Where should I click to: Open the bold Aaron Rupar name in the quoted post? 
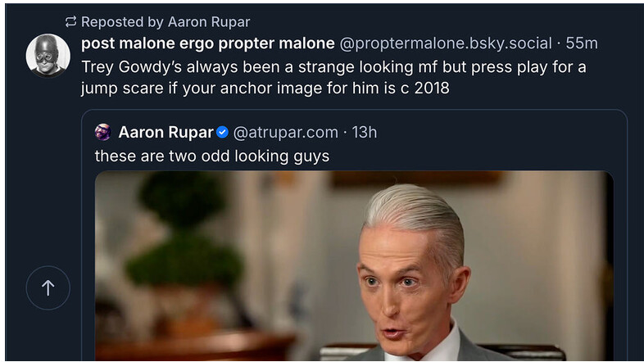coord(166,132)
